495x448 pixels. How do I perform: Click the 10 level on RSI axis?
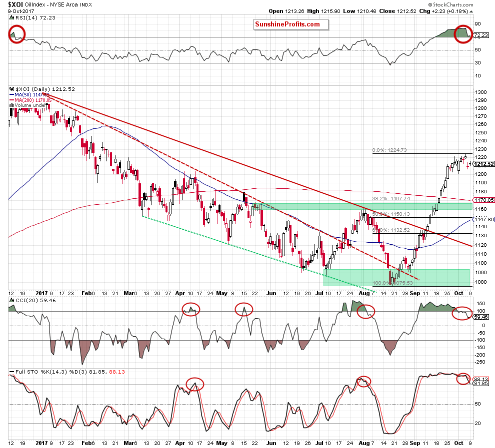[x=477, y=75]
